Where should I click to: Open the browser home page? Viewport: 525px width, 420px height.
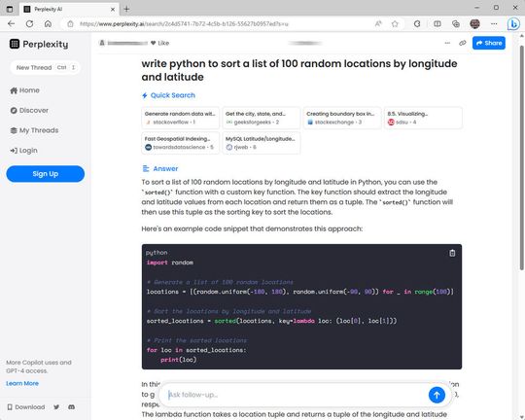tap(48, 23)
